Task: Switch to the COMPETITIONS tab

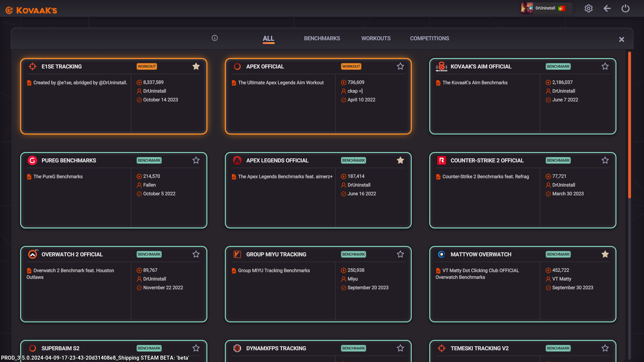Action: point(429,38)
